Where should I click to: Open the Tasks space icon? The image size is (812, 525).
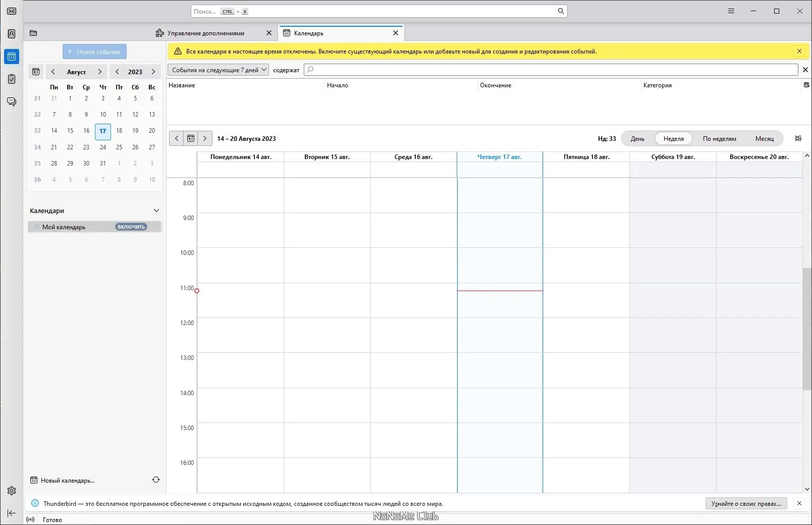click(x=12, y=79)
